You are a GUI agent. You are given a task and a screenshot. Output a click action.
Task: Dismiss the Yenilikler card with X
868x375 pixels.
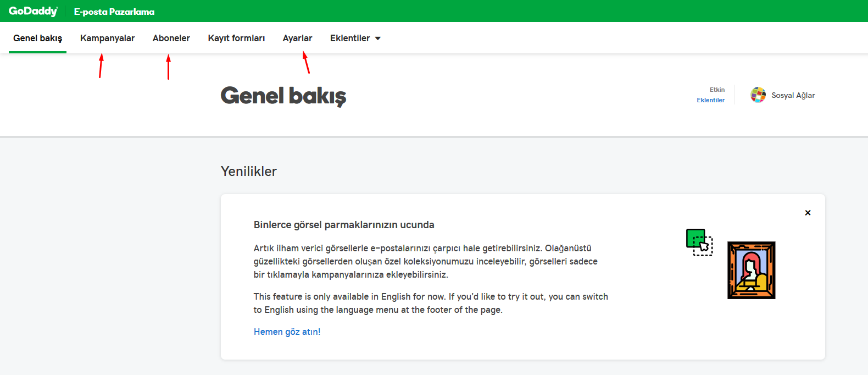(808, 213)
